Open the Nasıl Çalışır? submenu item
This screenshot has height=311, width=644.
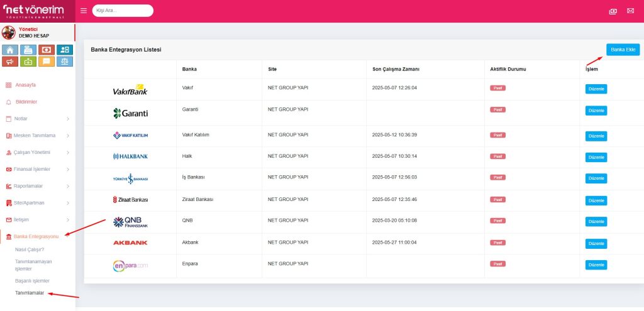(x=30, y=249)
